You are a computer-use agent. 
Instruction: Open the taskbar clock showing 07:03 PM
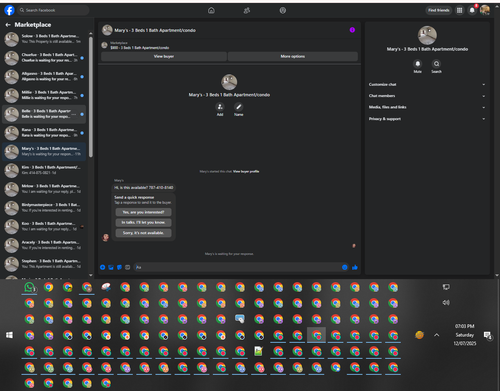[x=465, y=335]
